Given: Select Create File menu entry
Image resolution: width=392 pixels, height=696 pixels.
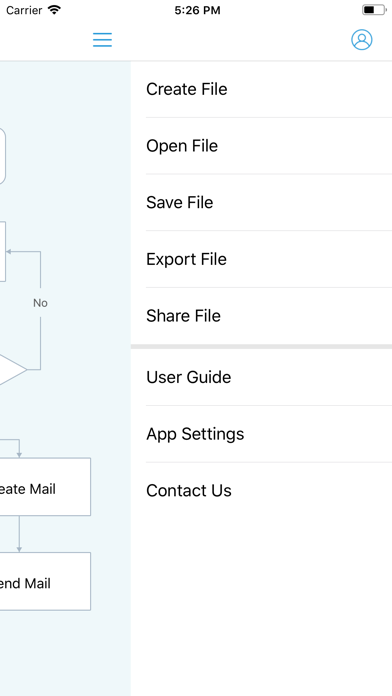Looking at the screenshot, I should pos(261,89).
